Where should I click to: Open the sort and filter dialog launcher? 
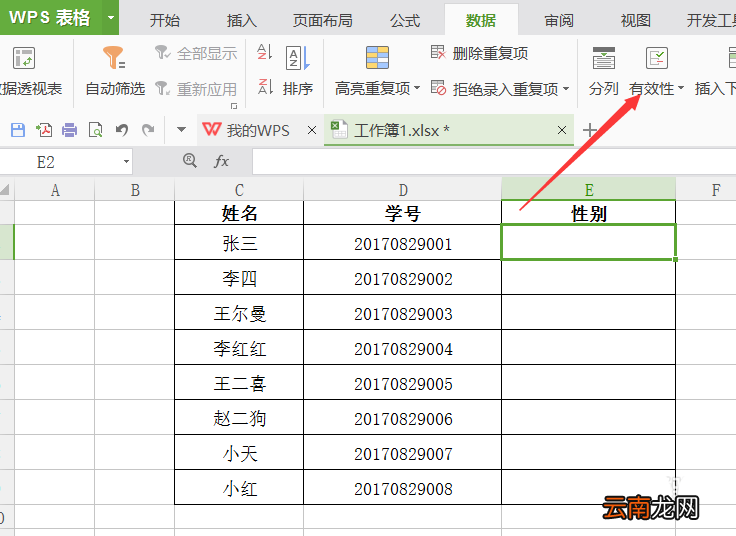click(234, 106)
